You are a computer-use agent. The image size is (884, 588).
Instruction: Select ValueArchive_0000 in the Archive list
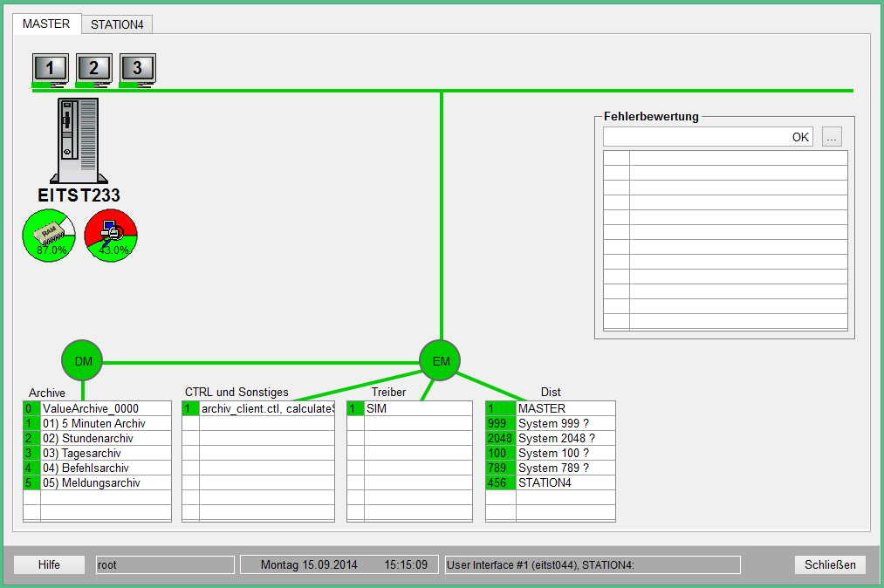tap(105, 408)
